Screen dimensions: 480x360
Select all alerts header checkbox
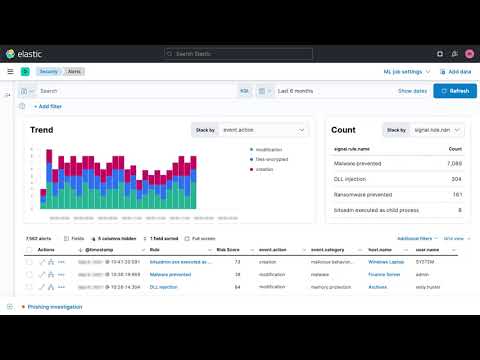click(29, 250)
